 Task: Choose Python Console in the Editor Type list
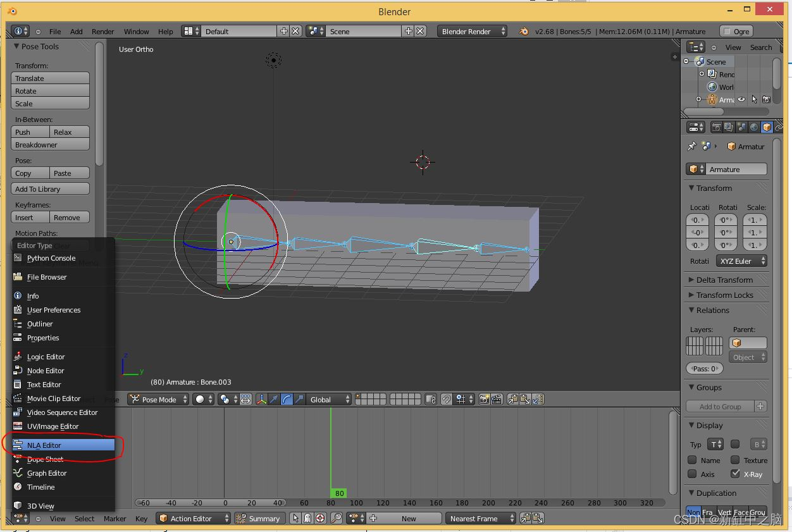point(63,258)
